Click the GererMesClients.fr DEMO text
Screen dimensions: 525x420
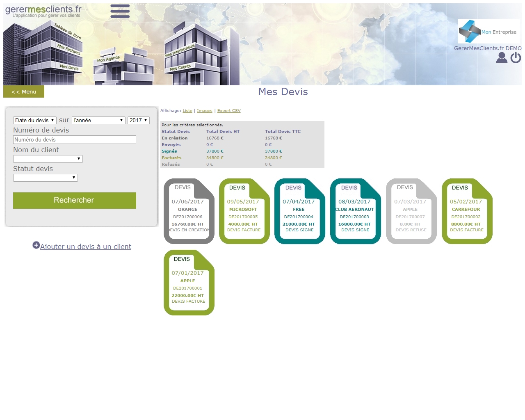(488, 48)
